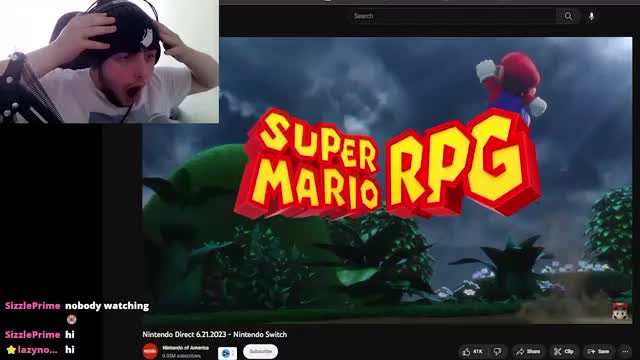
Task: Select the lazyno... chat username
Action: tap(37, 350)
